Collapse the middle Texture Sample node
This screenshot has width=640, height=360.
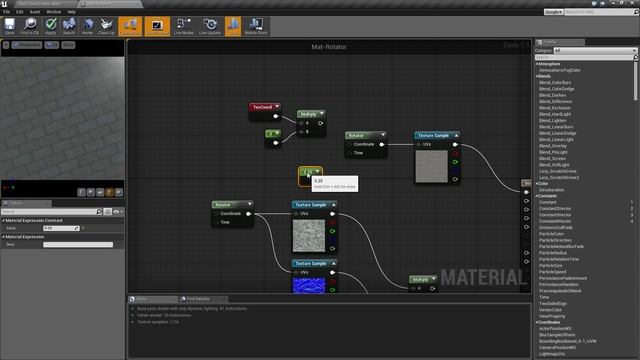click(x=334, y=204)
